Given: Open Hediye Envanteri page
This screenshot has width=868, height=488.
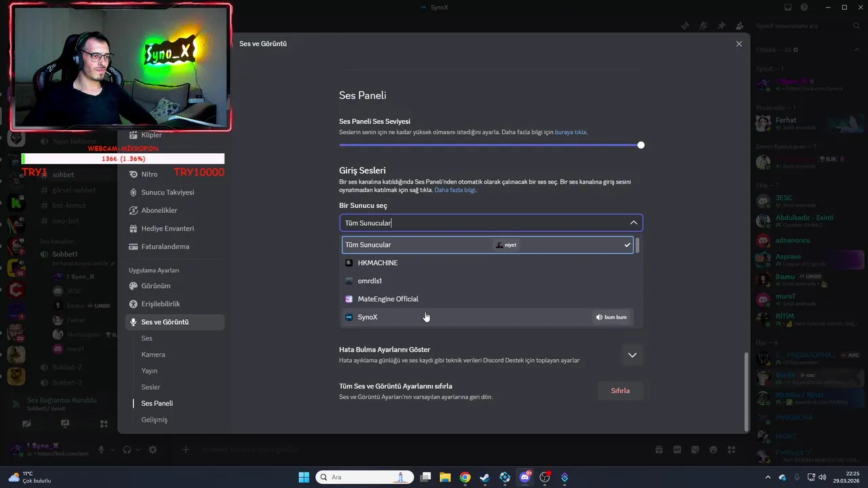Looking at the screenshot, I should (x=175, y=228).
